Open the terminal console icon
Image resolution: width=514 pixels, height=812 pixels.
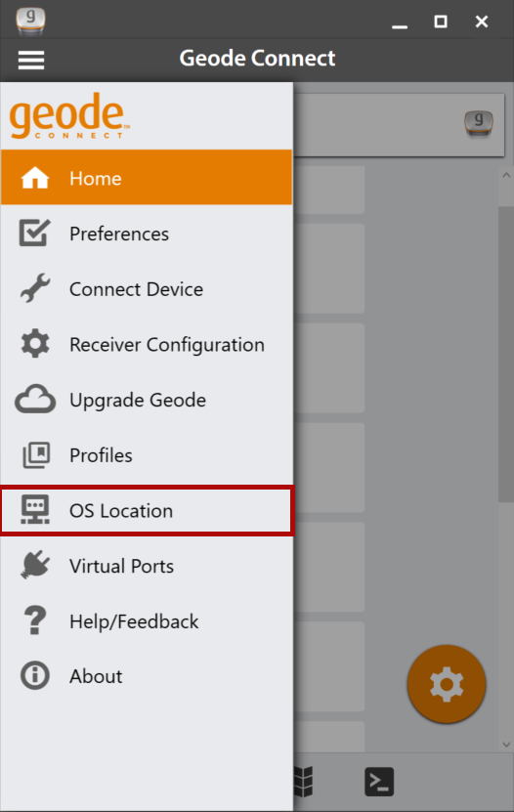pos(379,782)
